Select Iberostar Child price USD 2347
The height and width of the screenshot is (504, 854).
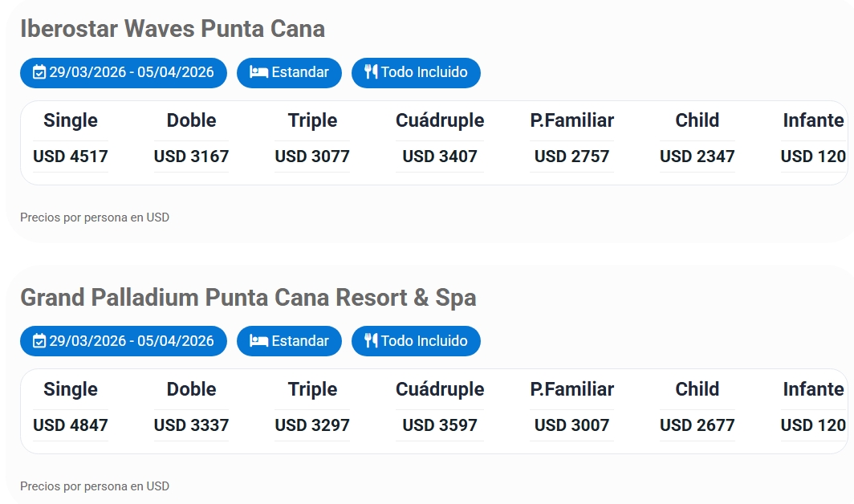coord(697,156)
